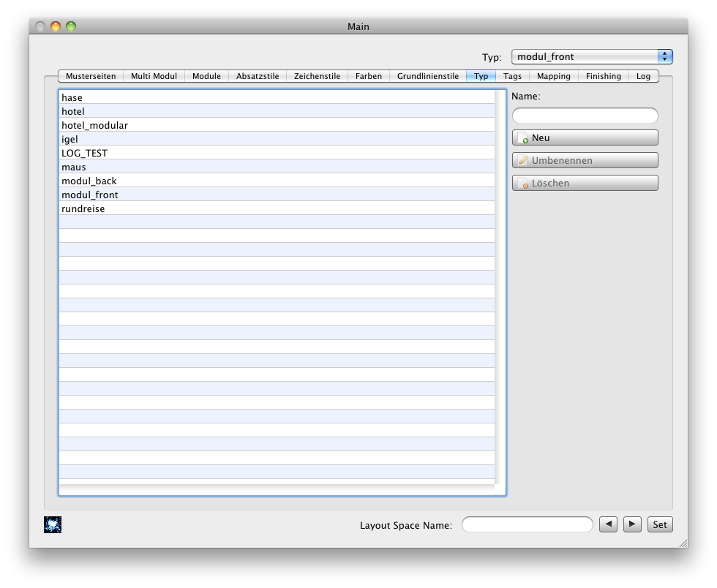717x588 pixels.
Task: Switch to the Mapping tab
Action: click(553, 76)
